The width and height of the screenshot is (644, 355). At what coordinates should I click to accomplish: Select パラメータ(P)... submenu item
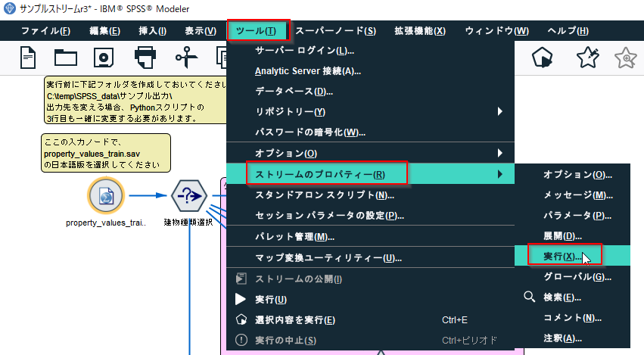coord(572,215)
